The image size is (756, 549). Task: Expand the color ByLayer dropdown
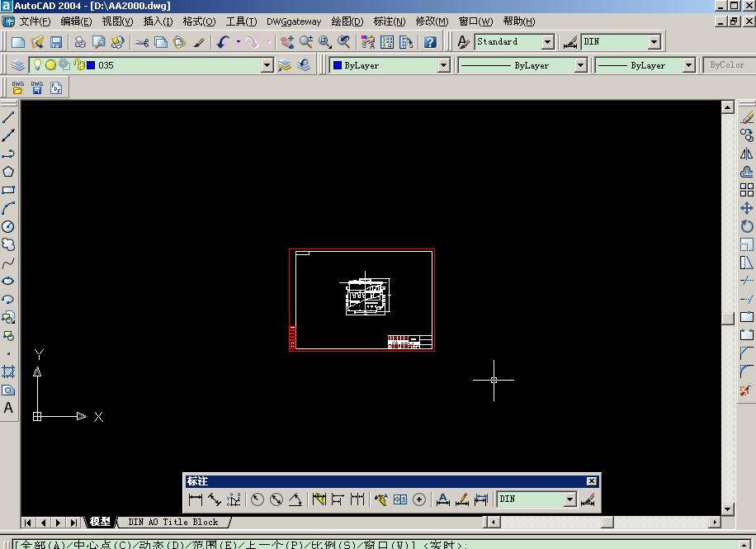click(444, 65)
